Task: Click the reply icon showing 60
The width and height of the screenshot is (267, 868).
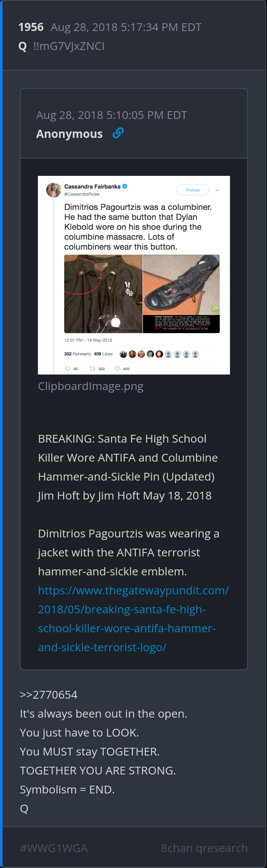Action: (x=68, y=368)
